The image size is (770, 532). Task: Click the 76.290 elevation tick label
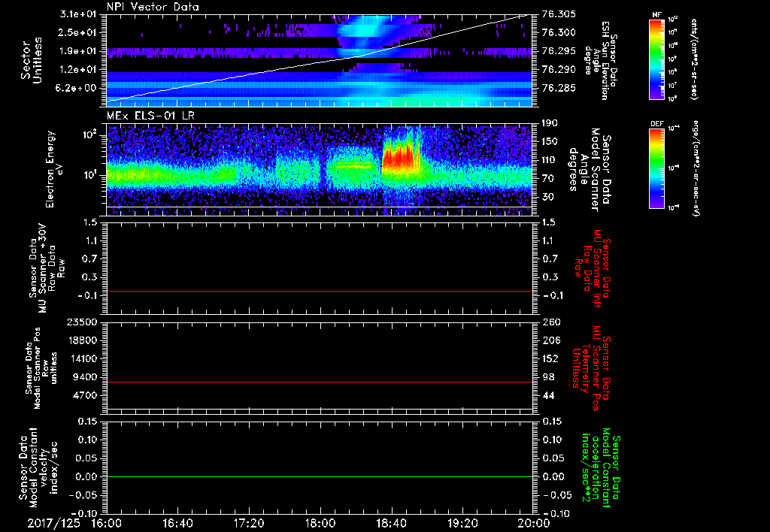click(559, 70)
